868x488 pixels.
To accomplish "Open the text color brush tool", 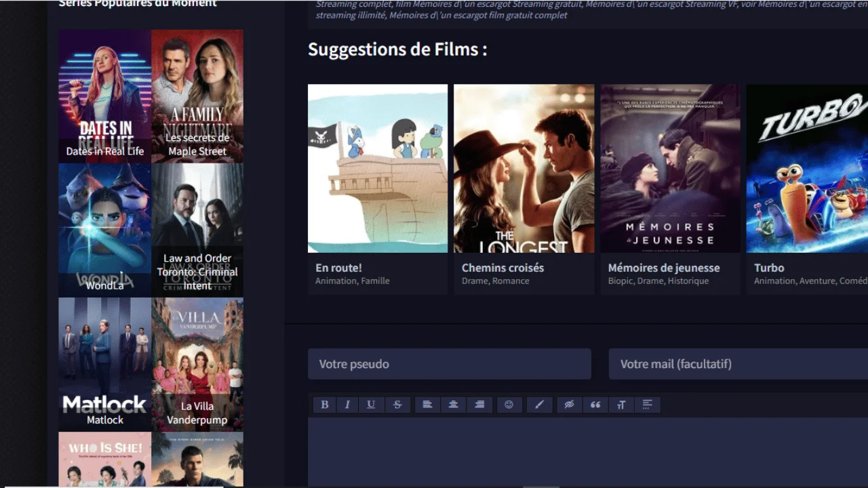I will (540, 405).
